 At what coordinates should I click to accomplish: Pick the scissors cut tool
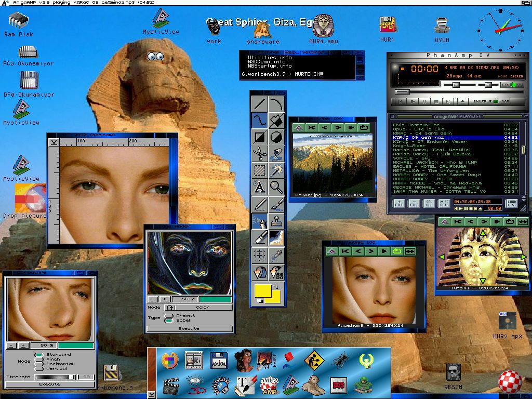260,154
